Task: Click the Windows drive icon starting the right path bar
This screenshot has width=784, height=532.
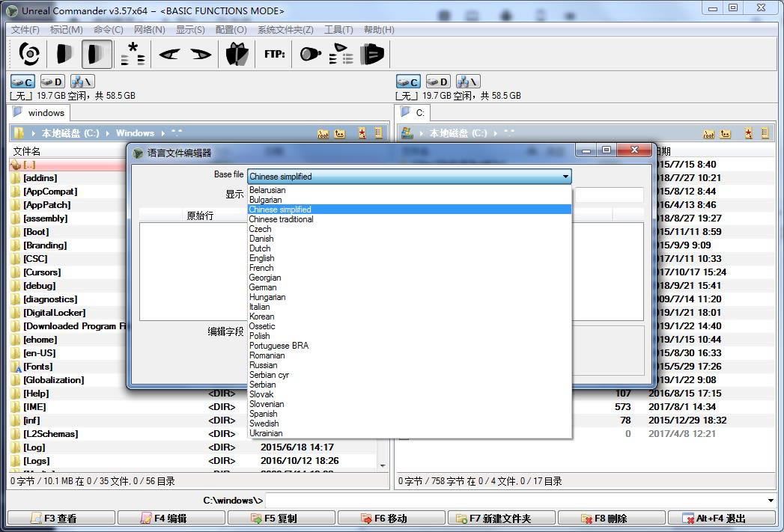Action: (407, 133)
